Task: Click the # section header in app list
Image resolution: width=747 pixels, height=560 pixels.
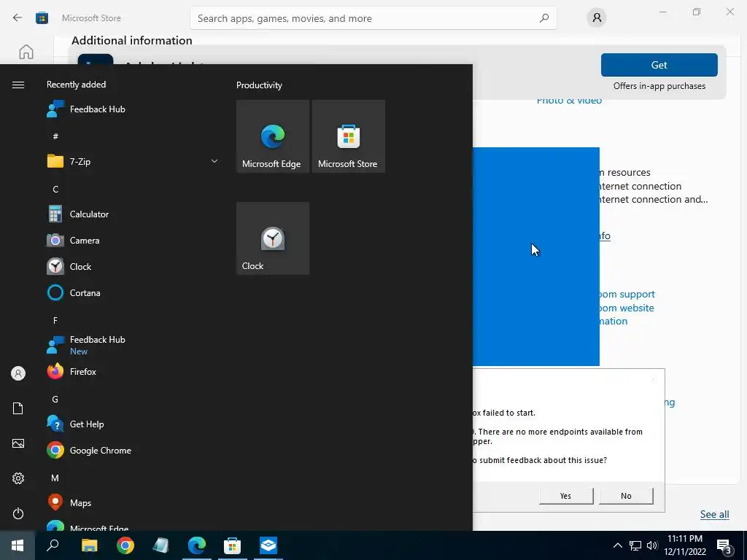Action: pyautogui.click(x=55, y=136)
